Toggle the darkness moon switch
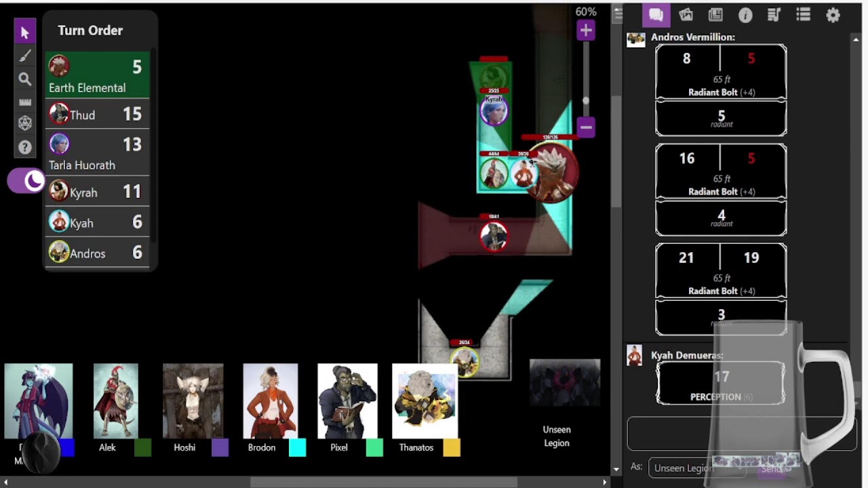 click(x=26, y=181)
